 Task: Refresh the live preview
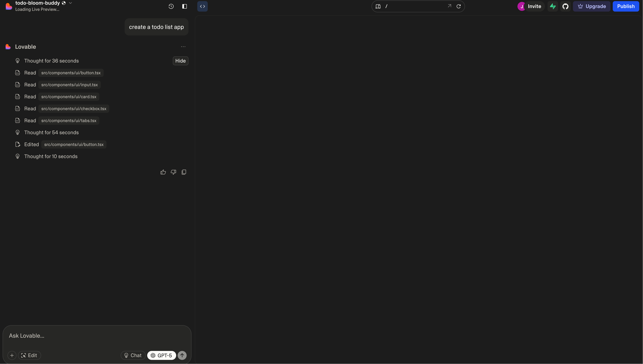click(x=459, y=6)
